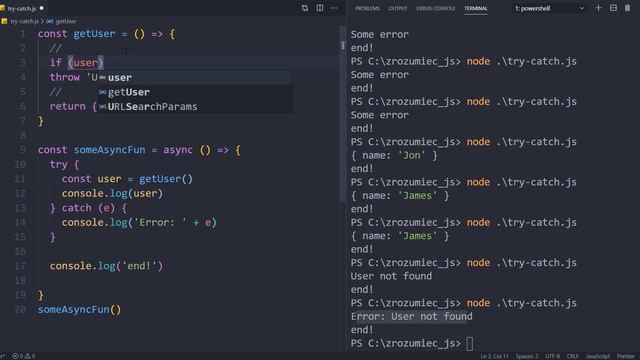Switch to the DEBUG CONSOLE tab
640x360 pixels.
coord(436,8)
